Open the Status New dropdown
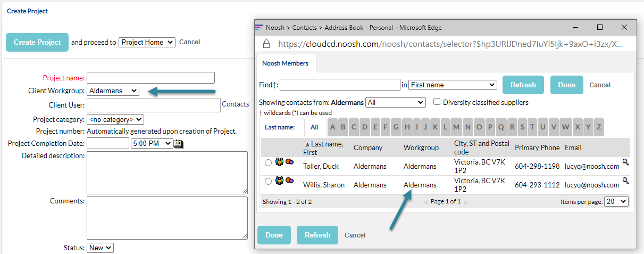The image size is (644, 254). pos(101,248)
